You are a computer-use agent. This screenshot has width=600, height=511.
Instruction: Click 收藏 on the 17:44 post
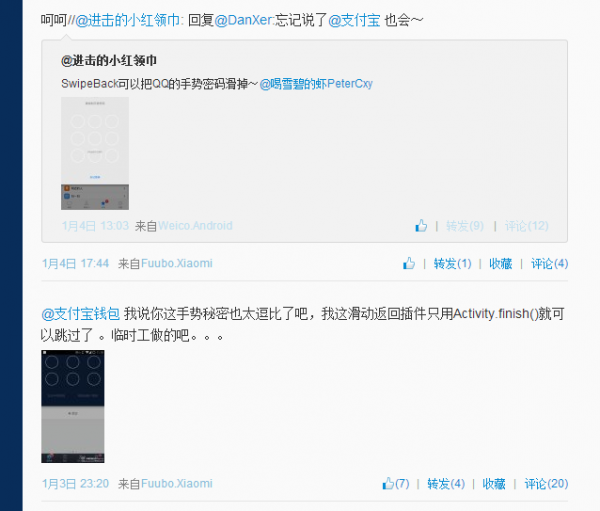[x=501, y=263]
